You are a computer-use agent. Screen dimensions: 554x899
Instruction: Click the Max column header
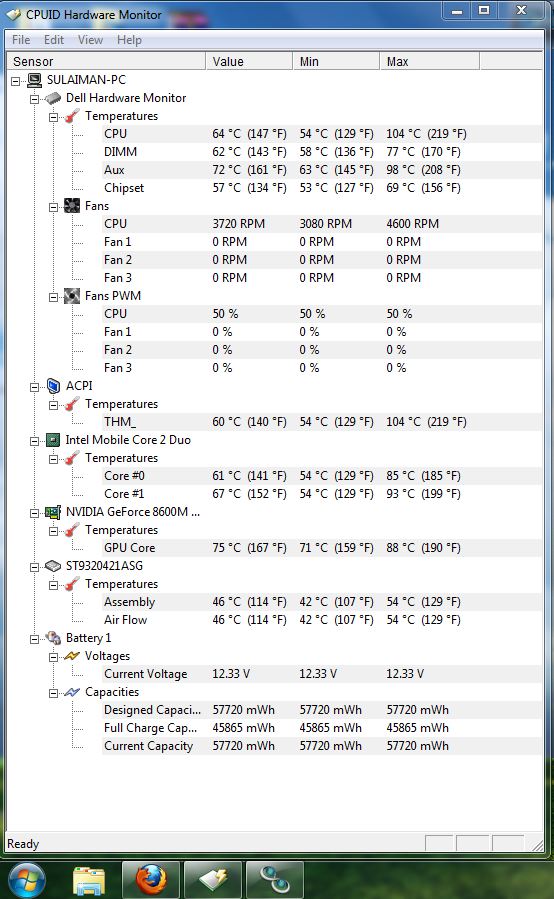(430, 61)
